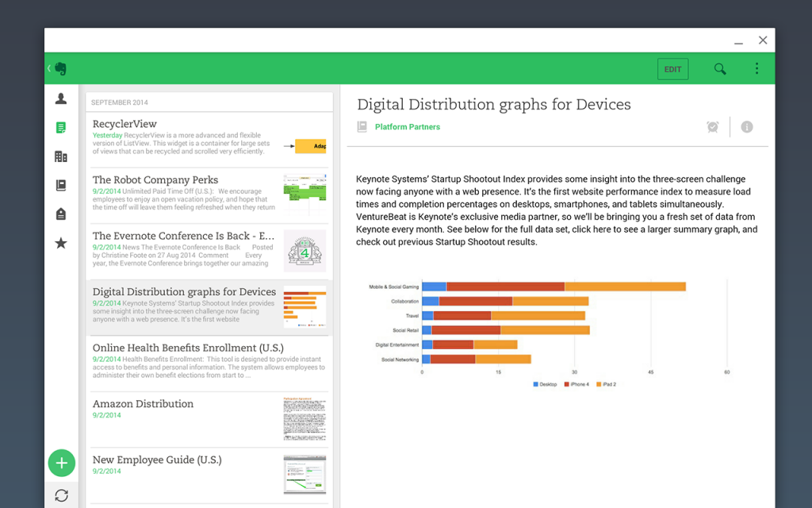Select the Notes icon in sidebar
This screenshot has height=508, width=812.
click(x=61, y=128)
